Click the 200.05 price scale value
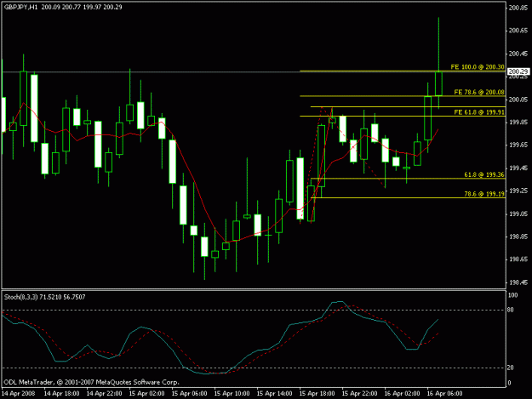Viewport: 532px width, 399px height. 518,100
